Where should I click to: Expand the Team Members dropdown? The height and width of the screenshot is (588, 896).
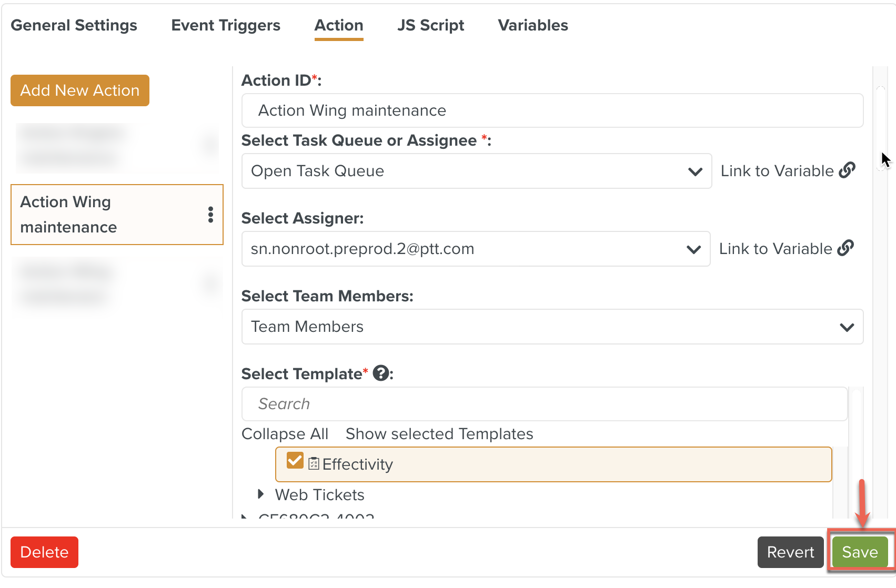[x=847, y=327]
